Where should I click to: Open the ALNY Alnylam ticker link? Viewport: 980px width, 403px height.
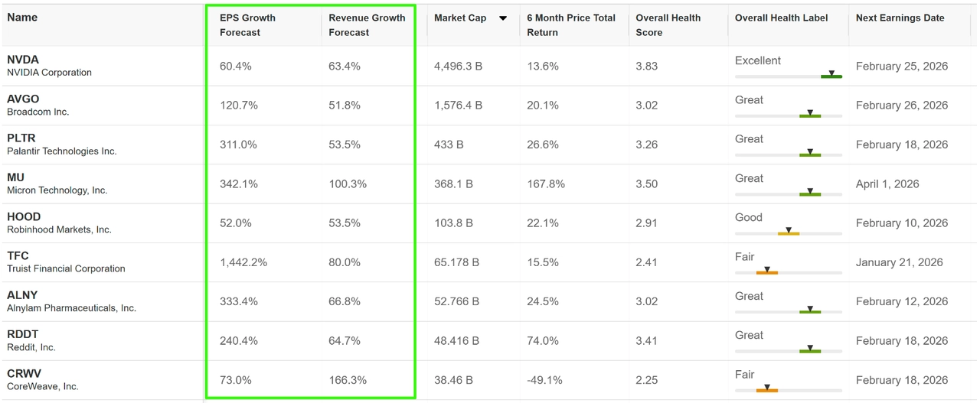point(22,295)
